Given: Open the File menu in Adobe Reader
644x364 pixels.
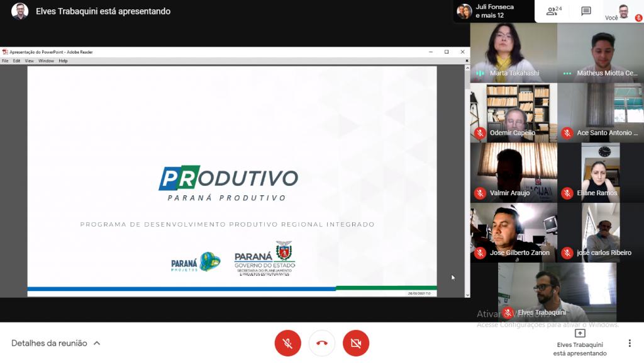Looking at the screenshot, I should coord(5,61).
